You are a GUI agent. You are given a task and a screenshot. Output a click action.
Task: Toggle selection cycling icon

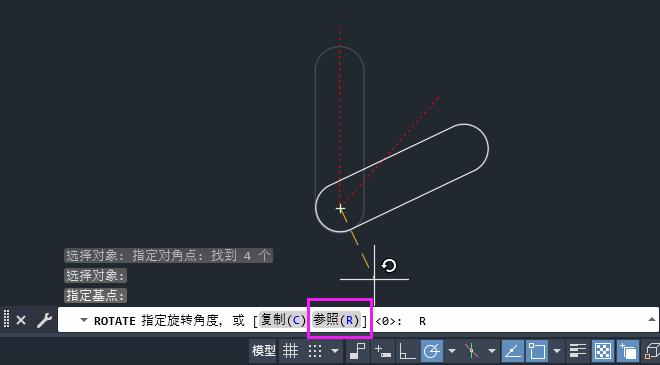tap(628, 351)
